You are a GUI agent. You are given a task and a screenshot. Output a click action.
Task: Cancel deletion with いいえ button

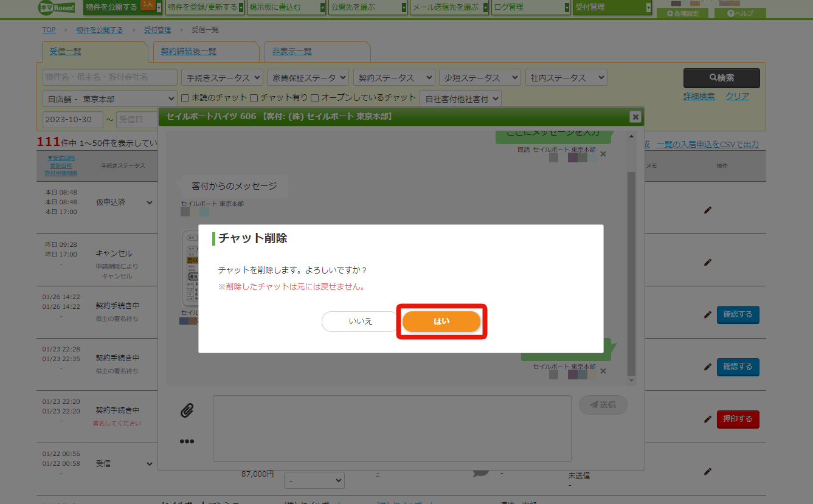(360, 322)
